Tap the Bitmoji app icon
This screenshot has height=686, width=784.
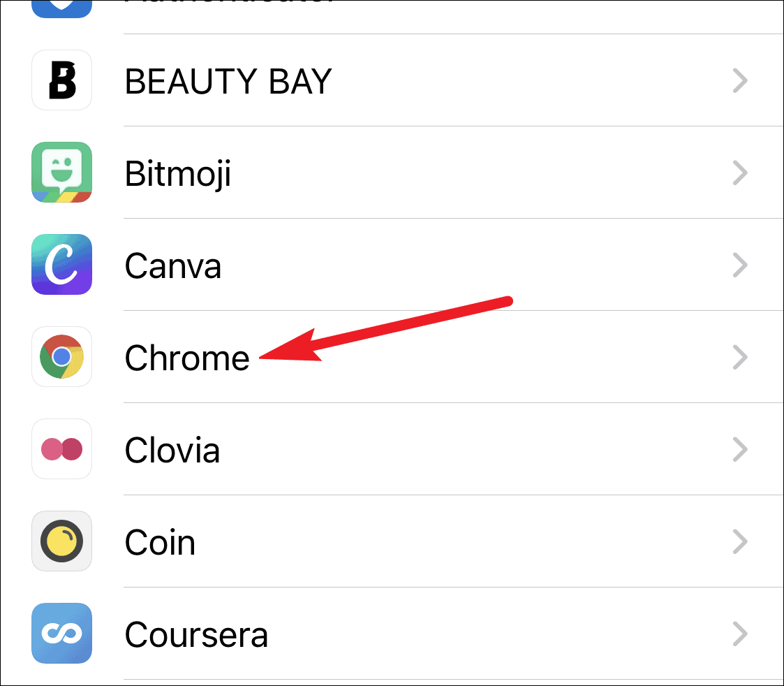click(61, 172)
